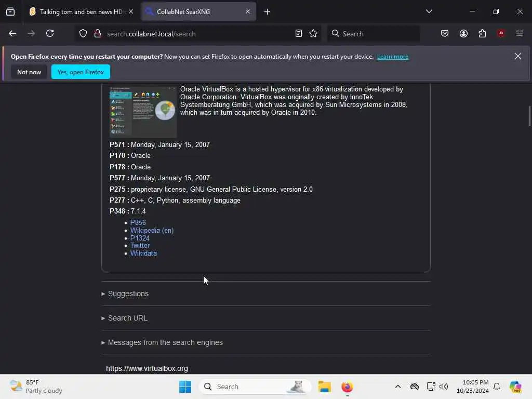The image size is (532, 399).
Task: Open a new tab with plus button
Action: point(268,12)
